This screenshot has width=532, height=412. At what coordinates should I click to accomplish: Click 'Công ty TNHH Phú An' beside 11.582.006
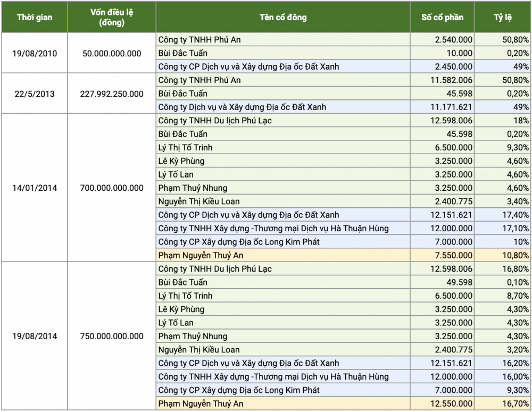[199, 80]
